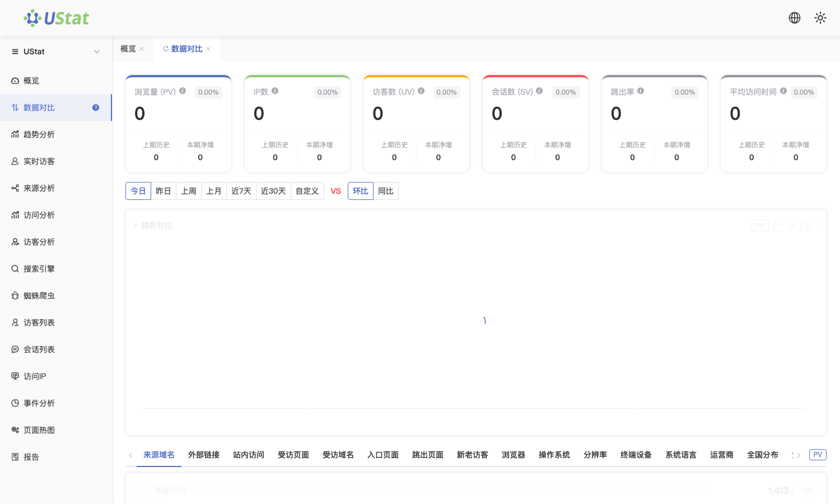Click the UStat logo
The height and width of the screenshot is (504, 840).
[56, 18]
